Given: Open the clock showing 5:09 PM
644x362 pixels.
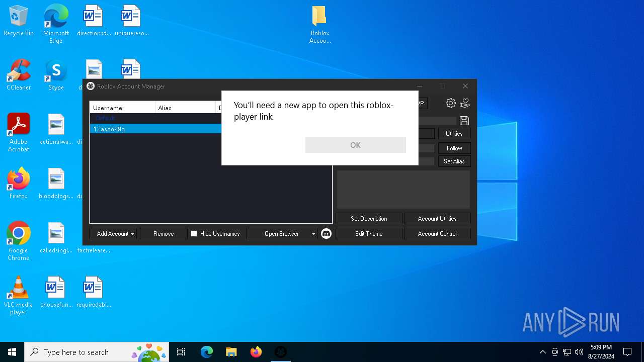Looking at the screenshot, I should pos(601,352).
